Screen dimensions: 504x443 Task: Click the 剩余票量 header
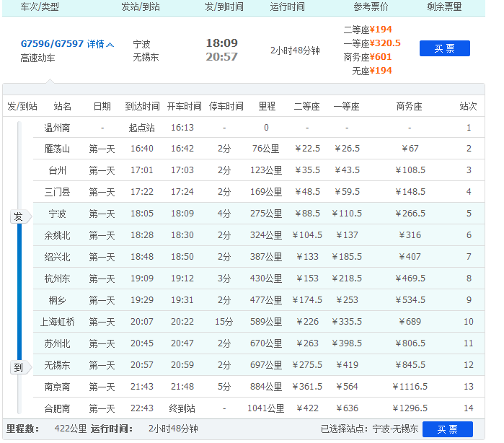pos(444,6)
